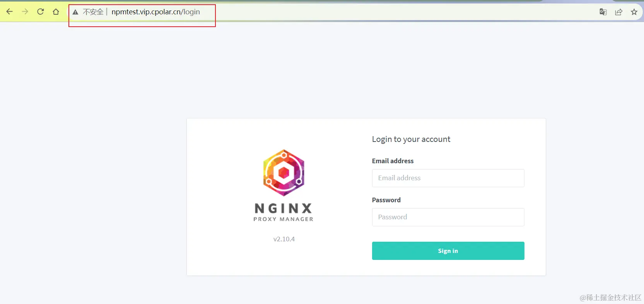The width and height of the screenshot is (644, 304).
Task: Focus the Email address input field
Action: [448, 178]
